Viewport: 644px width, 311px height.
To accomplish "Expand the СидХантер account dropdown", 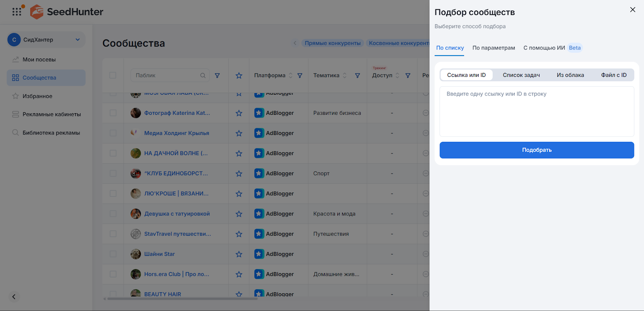I will click(x=78, y=39).
